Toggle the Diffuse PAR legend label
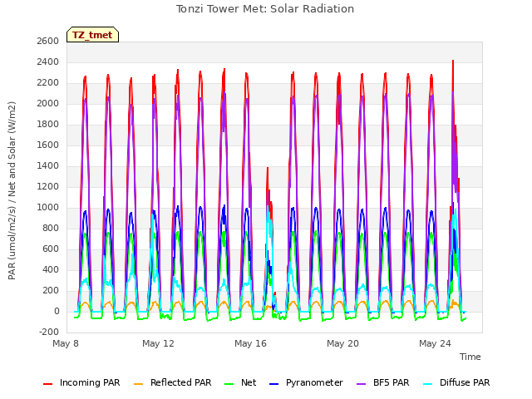This screenshot has height=399, width=532. pos(465,382)
